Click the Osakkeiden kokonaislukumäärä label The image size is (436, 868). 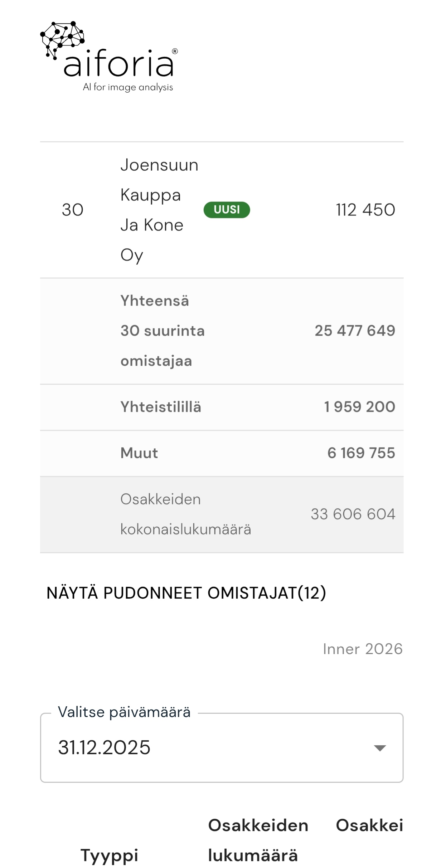coord(185,514)
